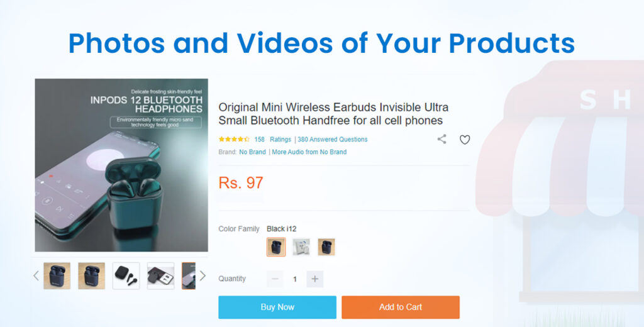Image resolution: width=644 pixels, height=327 pixels.
Task: Open More Audio from No Brand link
Action: 309,152
